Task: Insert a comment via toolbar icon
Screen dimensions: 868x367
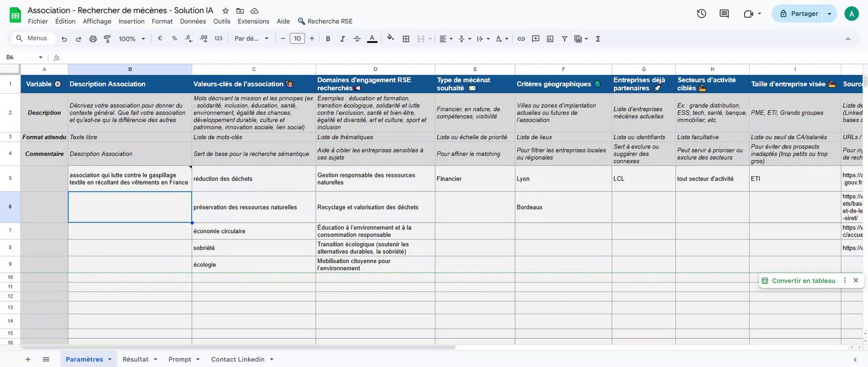Action: click(x=535, y=39)
